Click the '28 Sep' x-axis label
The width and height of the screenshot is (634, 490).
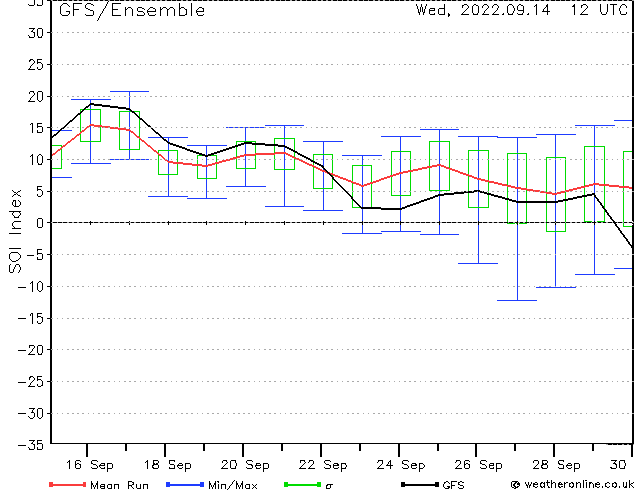coord(556,465)
